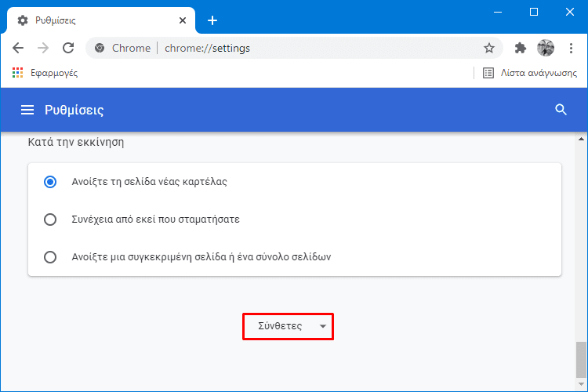Screen dimensions: 588x392
Task: Close the Chrome window
Action: coord(570,12)
